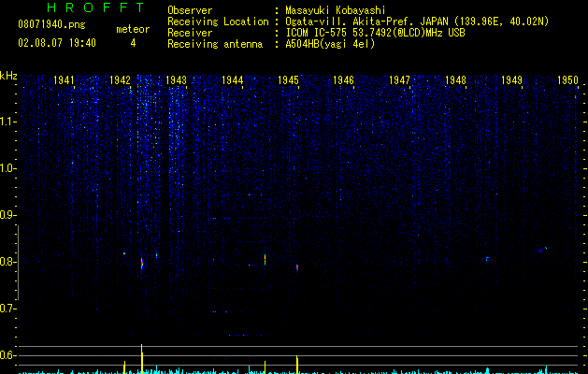Click the 1947 time marker
The width and height of the screenshot is (588, 374).
pyautogui.click(x=399, y=80)
